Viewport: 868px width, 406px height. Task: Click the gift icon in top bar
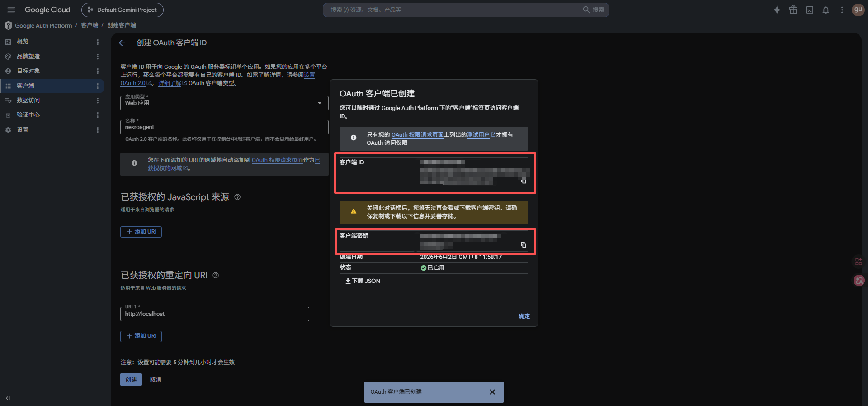pyautogui.click(x=793, y=10)
